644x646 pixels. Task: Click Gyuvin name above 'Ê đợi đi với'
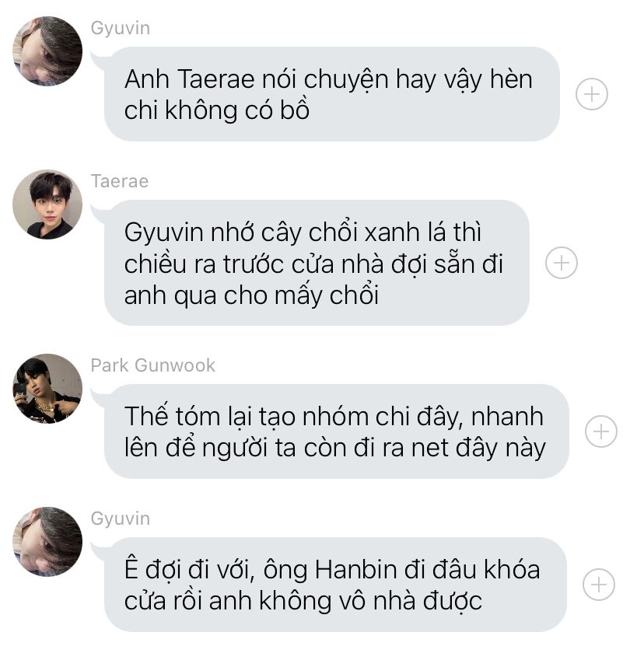121,519
